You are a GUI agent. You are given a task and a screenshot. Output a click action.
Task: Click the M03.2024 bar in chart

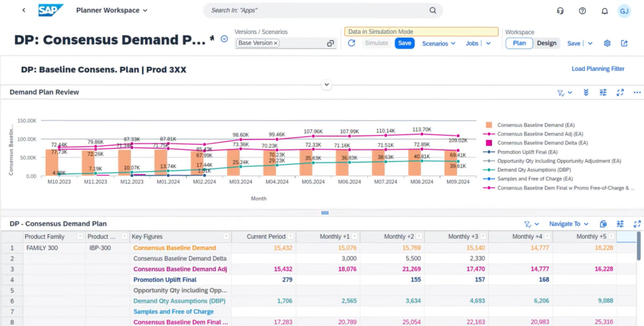click(x=234, y=163)
